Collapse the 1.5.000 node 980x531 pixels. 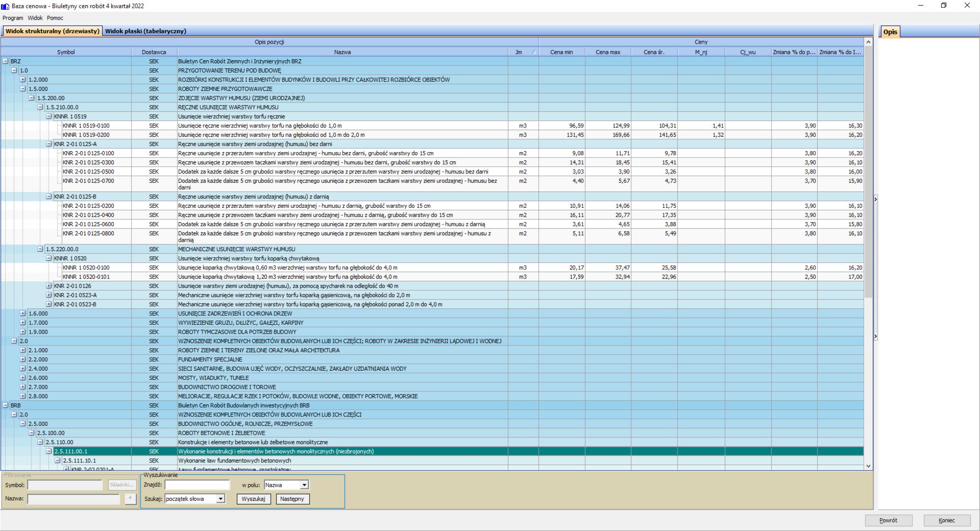coord(23,89)
